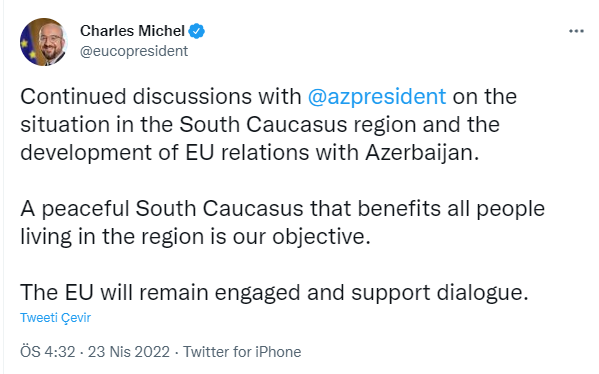
Task: Follow the @azpresident mention link
Action: pyautogui.click(x=377, y=97)
